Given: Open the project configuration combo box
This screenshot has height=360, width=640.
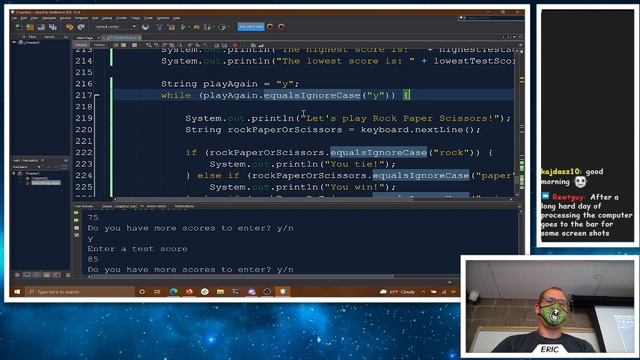Looking at the screenshot, I should (x=115, y=27).
